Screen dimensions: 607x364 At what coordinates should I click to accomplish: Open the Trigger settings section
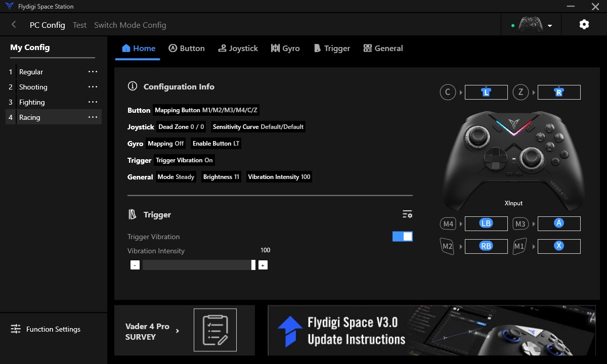point(332,48)
